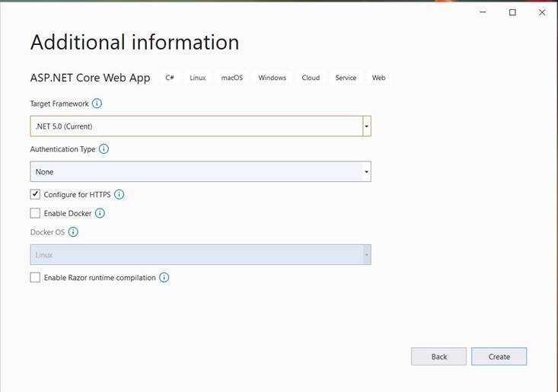Click the Docker OS label
This screenshot has height=392, width=558.
tap(47, 232)
